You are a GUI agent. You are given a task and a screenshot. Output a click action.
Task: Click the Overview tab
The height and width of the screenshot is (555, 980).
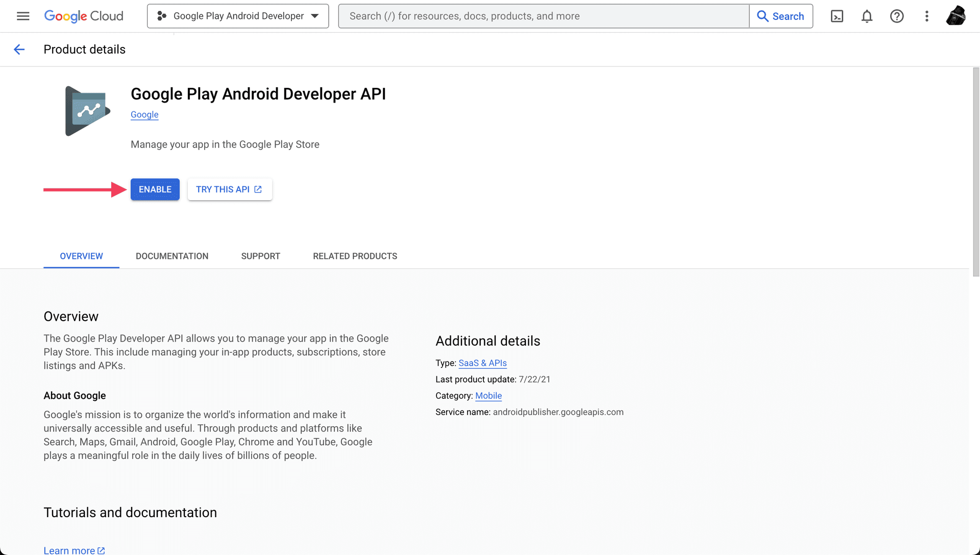click(81, 256)
